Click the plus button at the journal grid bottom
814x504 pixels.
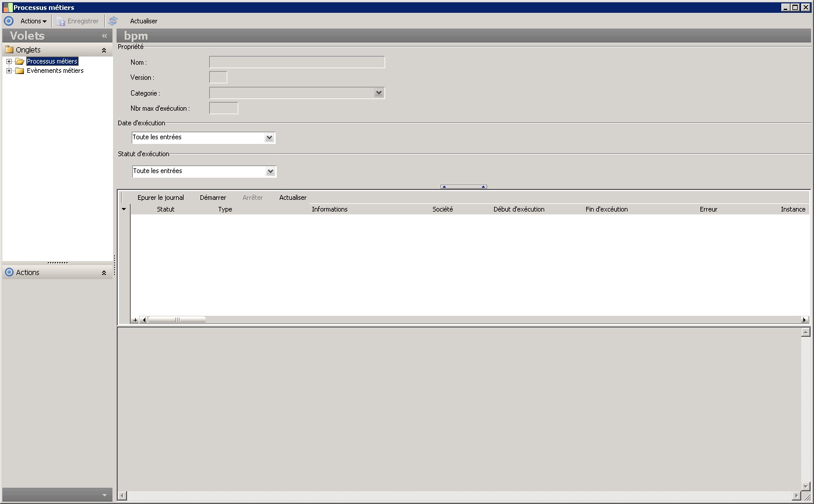(135, 320)
